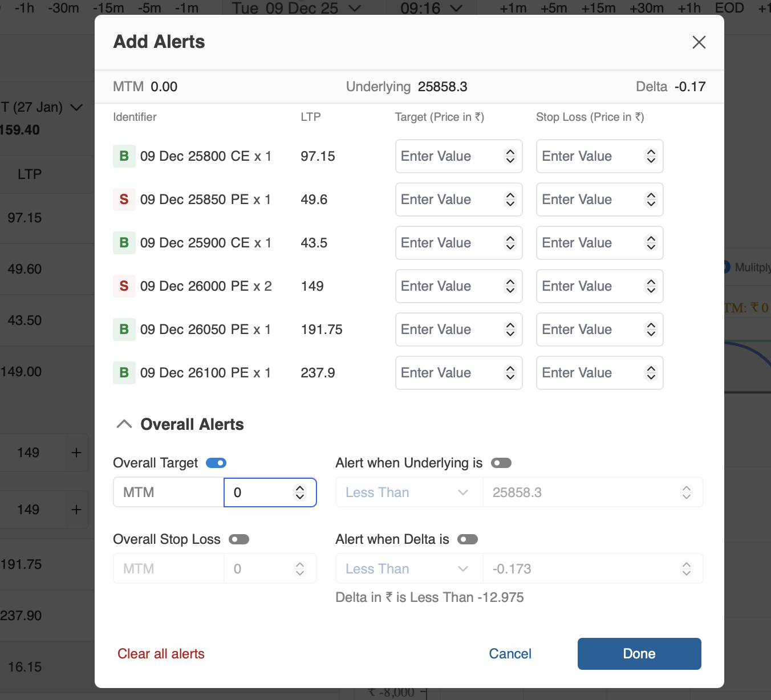Turn on Alert when Underlying toggle
Image resolution: width=771 pixels, height=700 pixels.
501,463
